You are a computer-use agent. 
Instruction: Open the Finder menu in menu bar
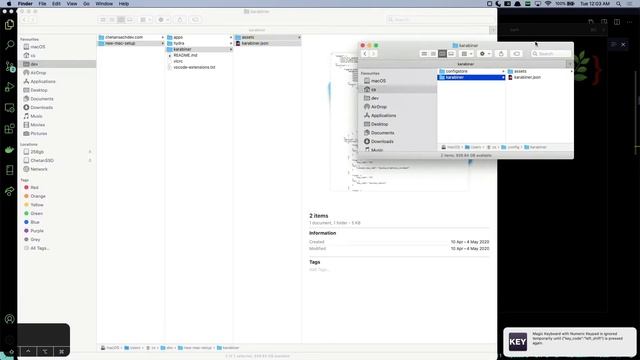coord(25,4)
